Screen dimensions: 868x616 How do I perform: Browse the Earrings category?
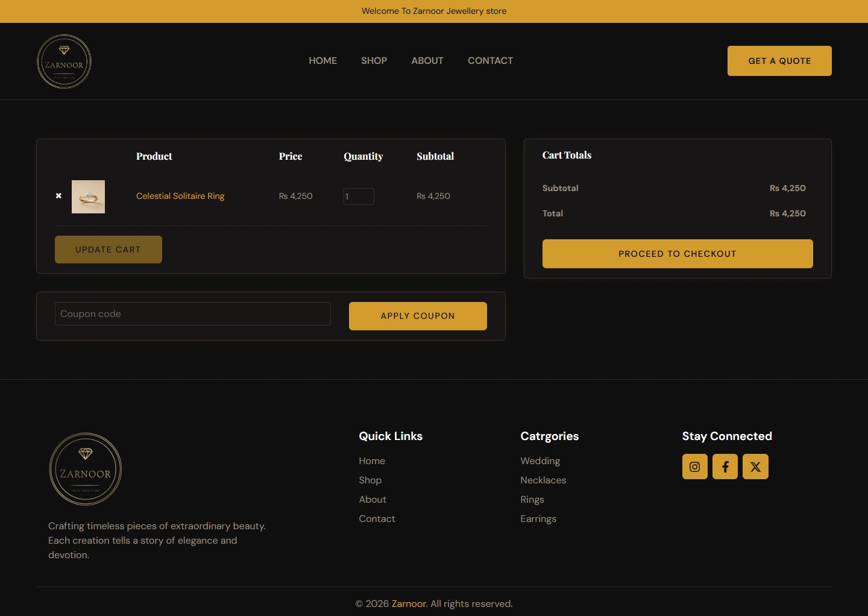(x=538, y=519)
